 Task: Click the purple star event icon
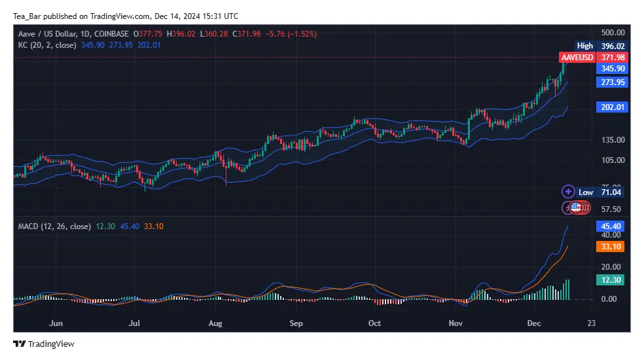coord(567,192)
